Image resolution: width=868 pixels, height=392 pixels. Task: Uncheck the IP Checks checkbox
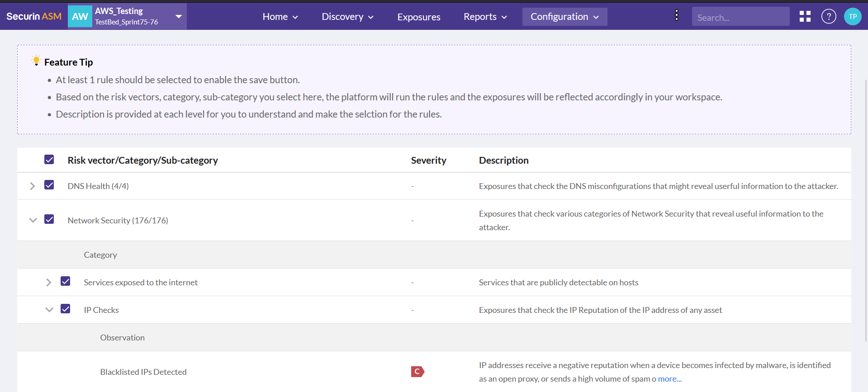(66, 309)
